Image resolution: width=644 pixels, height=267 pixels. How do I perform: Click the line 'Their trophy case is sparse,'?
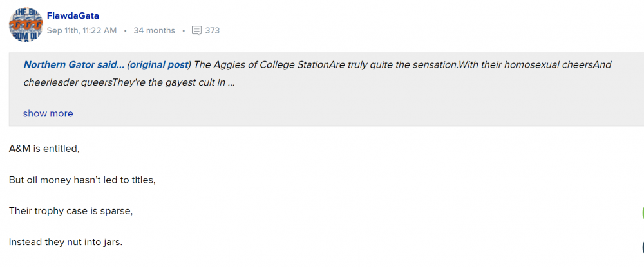click(70, 210)
